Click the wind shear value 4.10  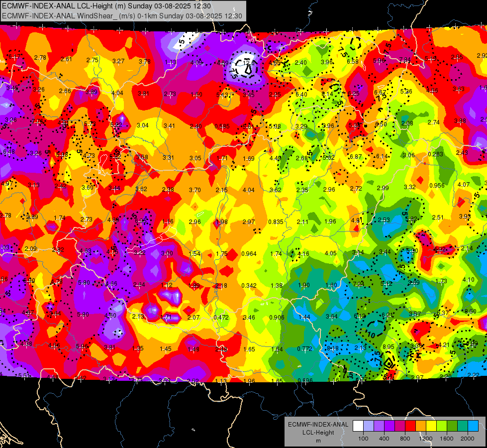click(x=469, y=280)
